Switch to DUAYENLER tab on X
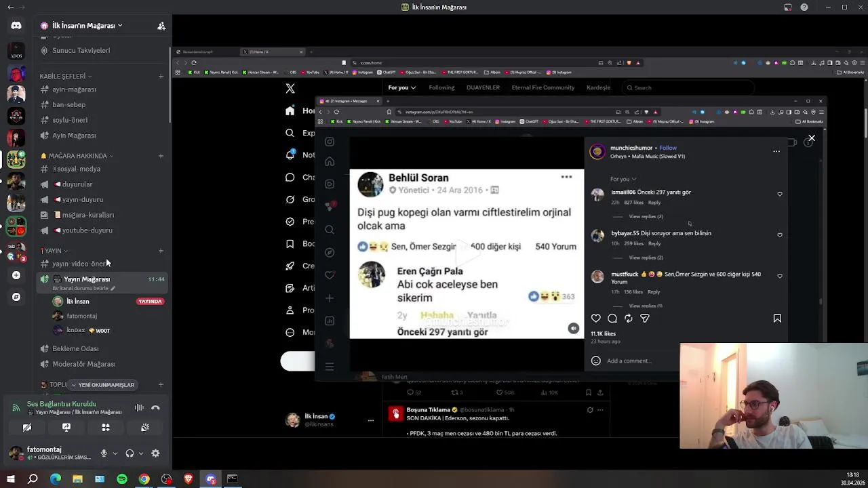The image size is (868, 488). (x=483, y=87)
